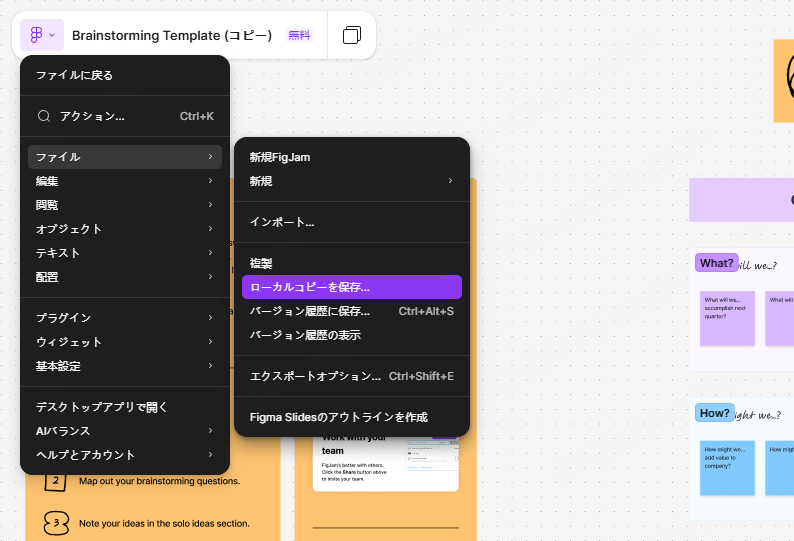
Task: Expand the ウィジェット submenu
Action: 125,342
